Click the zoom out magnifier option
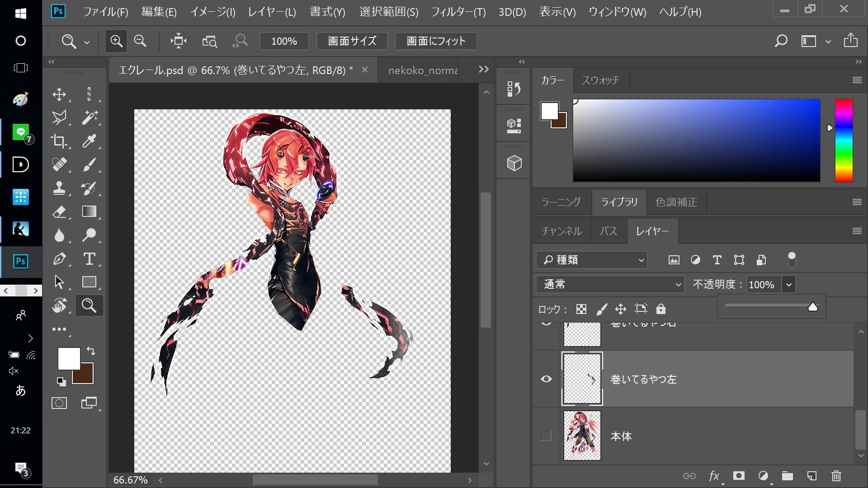The width and height of the screenshot is (868, 488). tap(140, 41)
